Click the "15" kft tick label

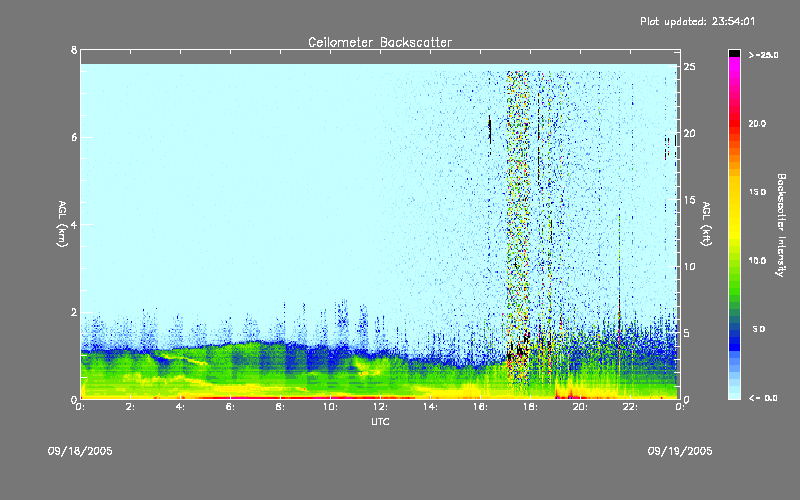[689, 200]
